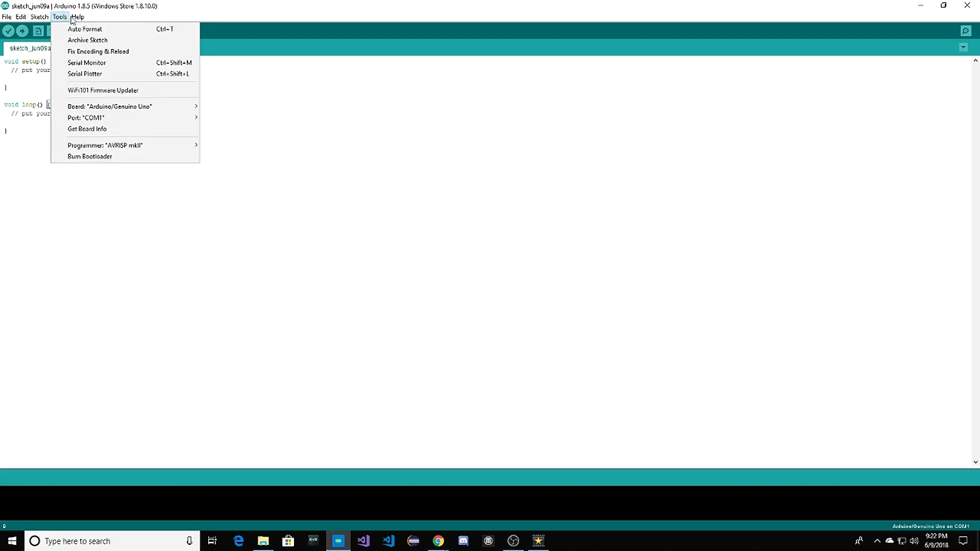Viewport: 980px width, 551px height.
Task: Open Microsoft Edge from the taskbar
Action: point(238,541)
